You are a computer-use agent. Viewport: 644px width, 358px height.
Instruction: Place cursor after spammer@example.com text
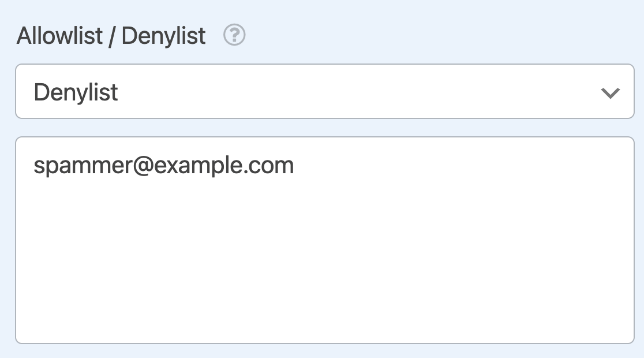pyautogui.click(x=295, y=166)
